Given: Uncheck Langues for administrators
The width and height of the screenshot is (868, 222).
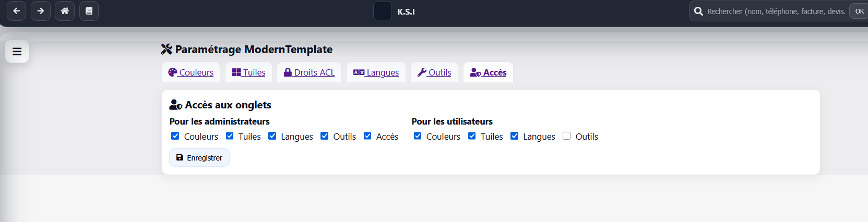Looking at the screenshot, I should pyautogui.click(x=272, y=136).
